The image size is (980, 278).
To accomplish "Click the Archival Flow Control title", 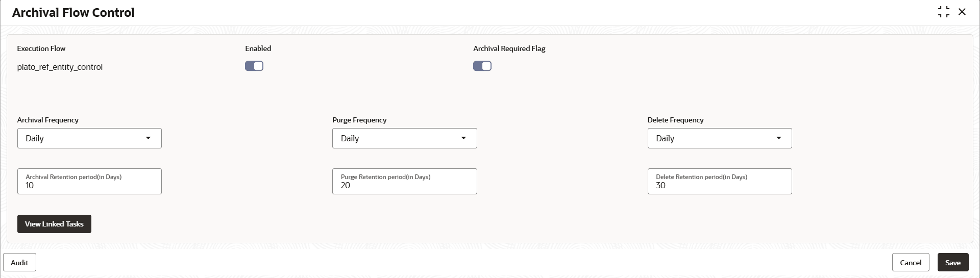I will click(x=73, y=12).
